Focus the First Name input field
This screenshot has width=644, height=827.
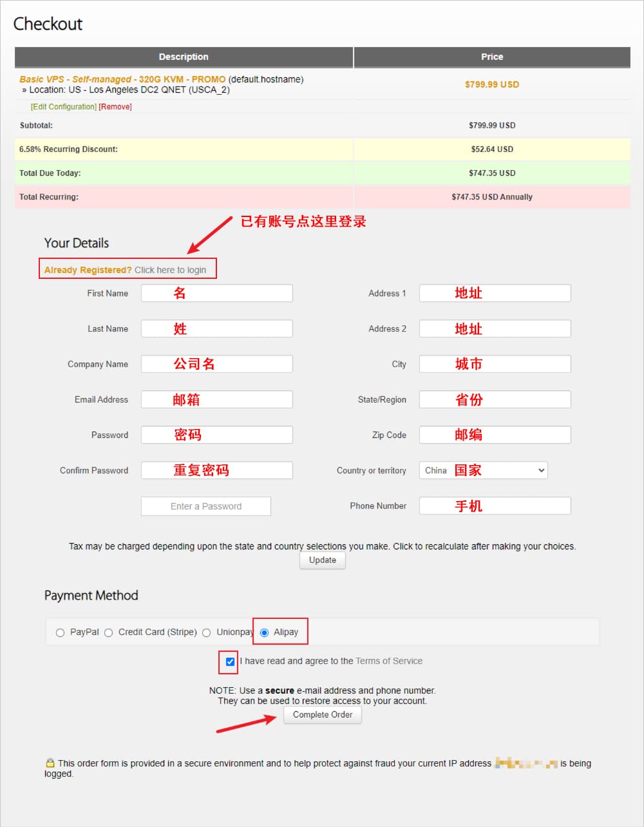click(x=216, y=293)
